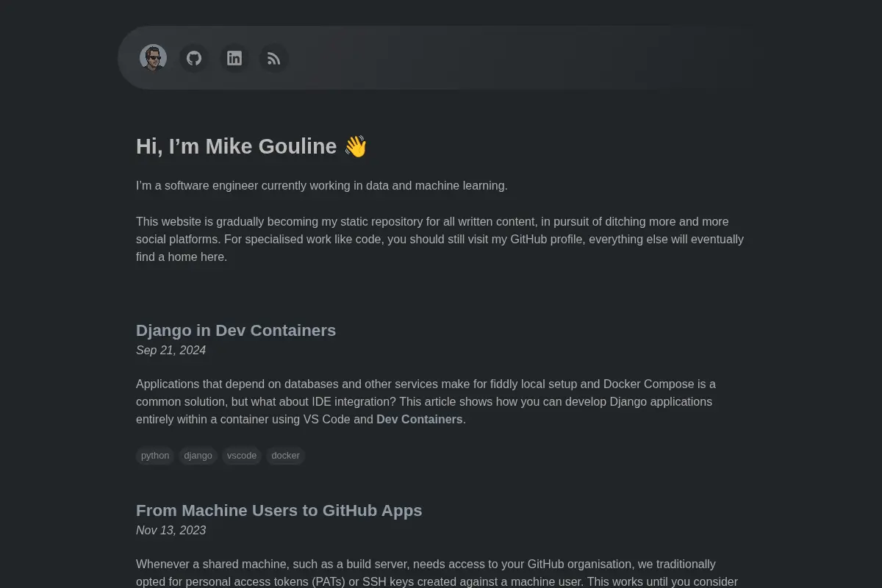Click the Nov 13, 2023 date

171,531
